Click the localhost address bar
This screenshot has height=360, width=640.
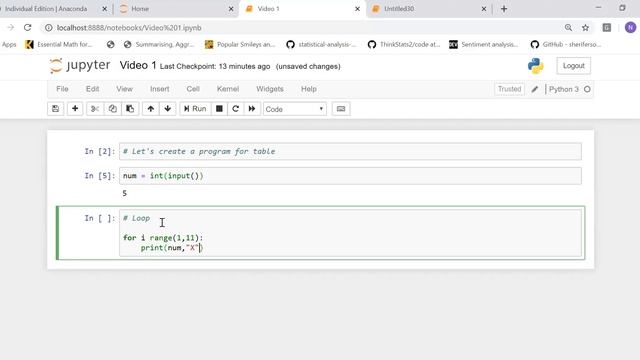129,28
